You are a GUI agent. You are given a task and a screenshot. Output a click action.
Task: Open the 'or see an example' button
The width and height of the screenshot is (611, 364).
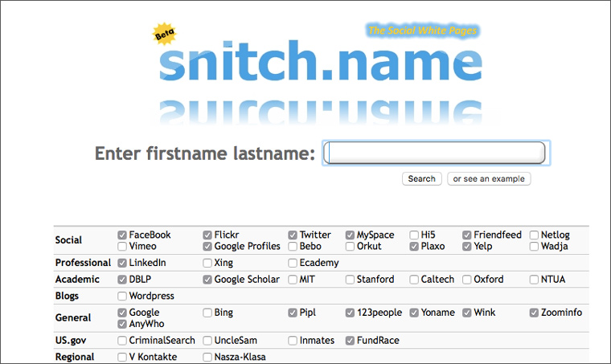point(489,178)
